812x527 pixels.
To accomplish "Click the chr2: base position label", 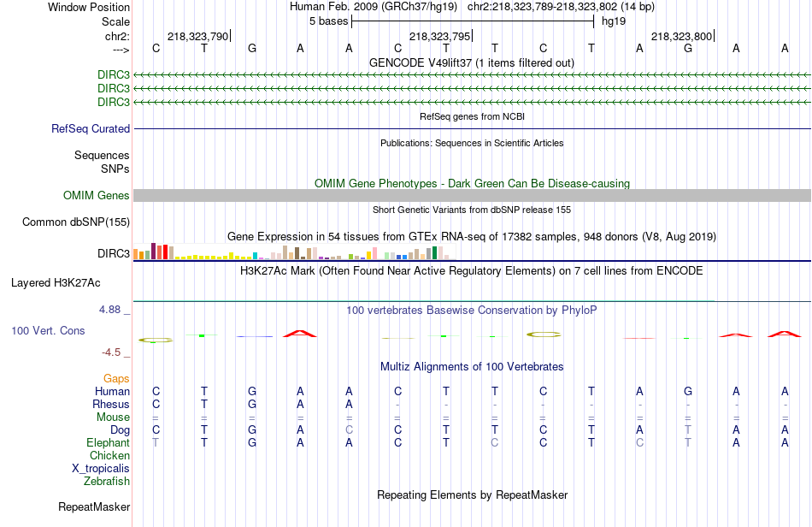I will (118, 36).
